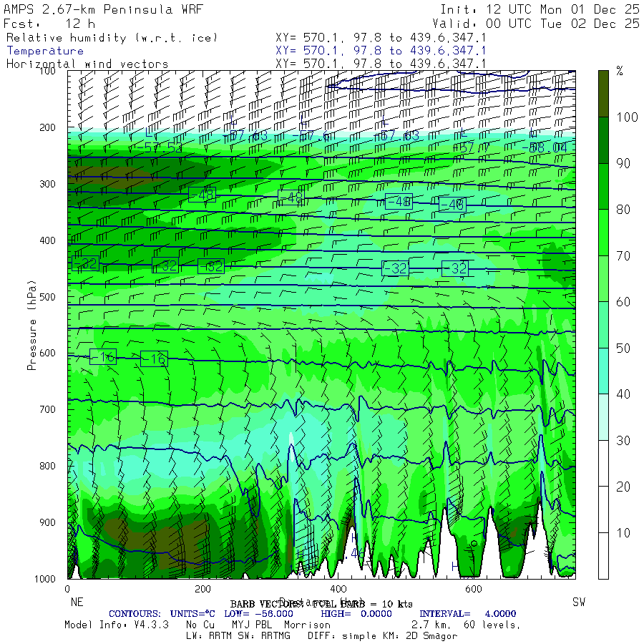644x644 pixels.
Task: Click the "2.7 km, 60 levels," text
Action: tap(466, 625)
